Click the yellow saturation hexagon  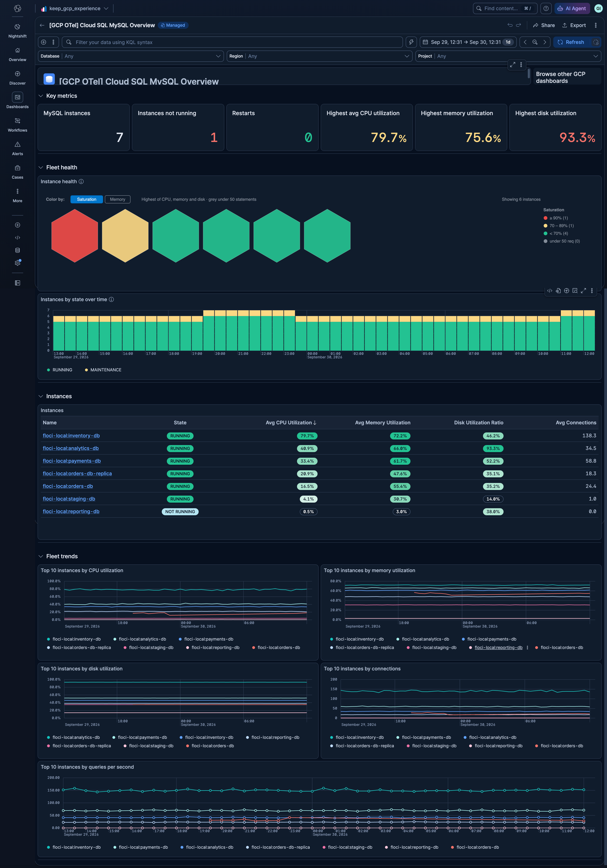[x=125, y=236]
